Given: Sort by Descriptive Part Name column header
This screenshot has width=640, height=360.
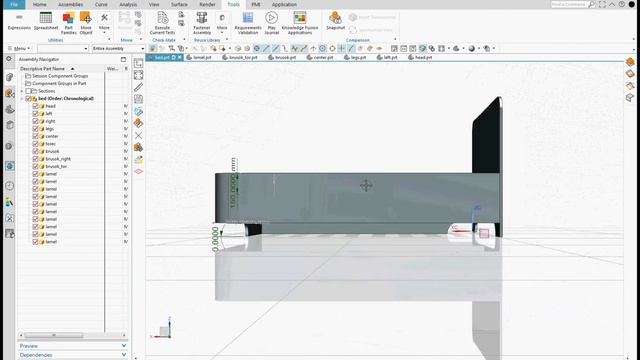Looking at the screenshot, I should pos(42,69).
